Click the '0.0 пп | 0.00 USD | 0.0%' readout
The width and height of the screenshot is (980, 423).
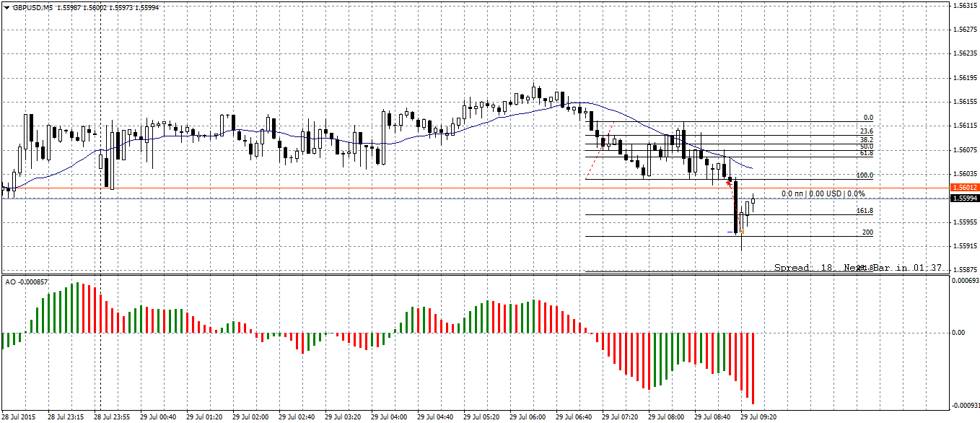(x=823, y=193)
